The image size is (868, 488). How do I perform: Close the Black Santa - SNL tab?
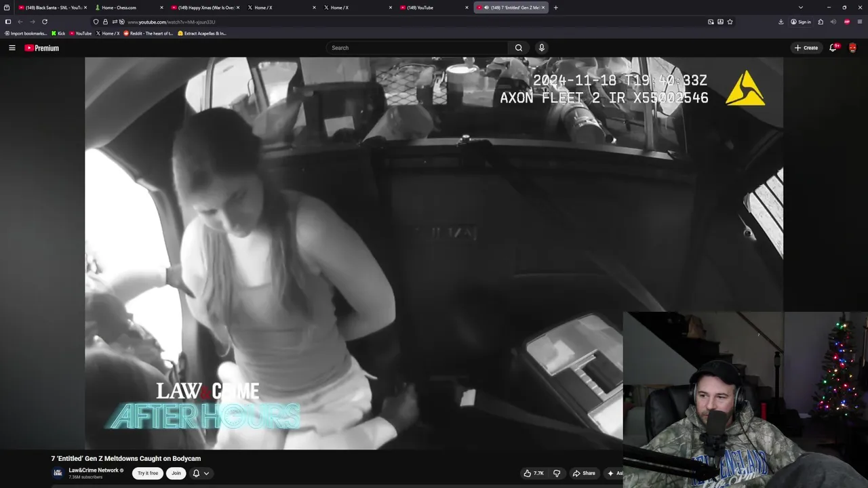click(85, 7)
